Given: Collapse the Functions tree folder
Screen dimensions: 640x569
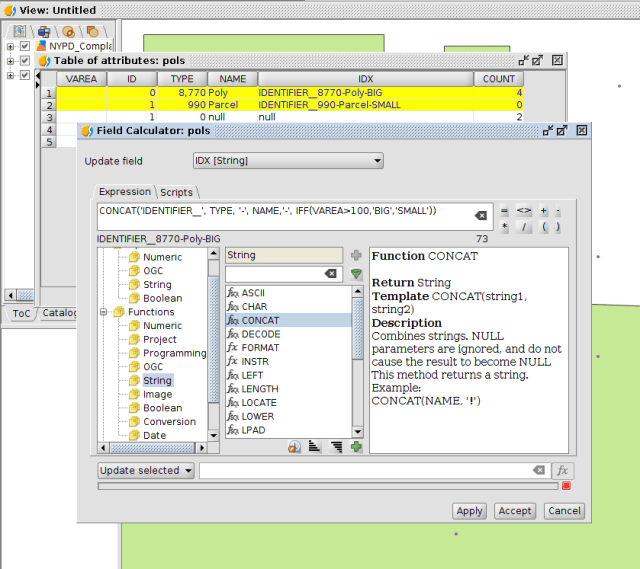Looking at the screenshot, I should (x=105, y=312).
